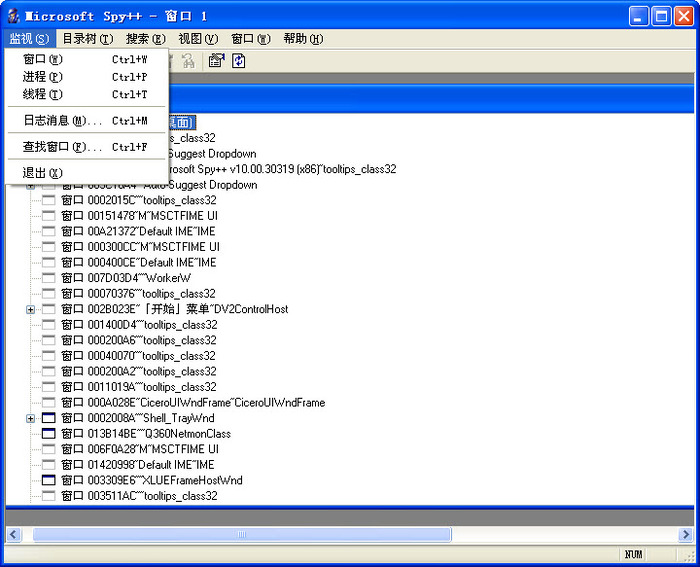
Task: Click the grayed Find Next binoculars icon
Action: 188,61
